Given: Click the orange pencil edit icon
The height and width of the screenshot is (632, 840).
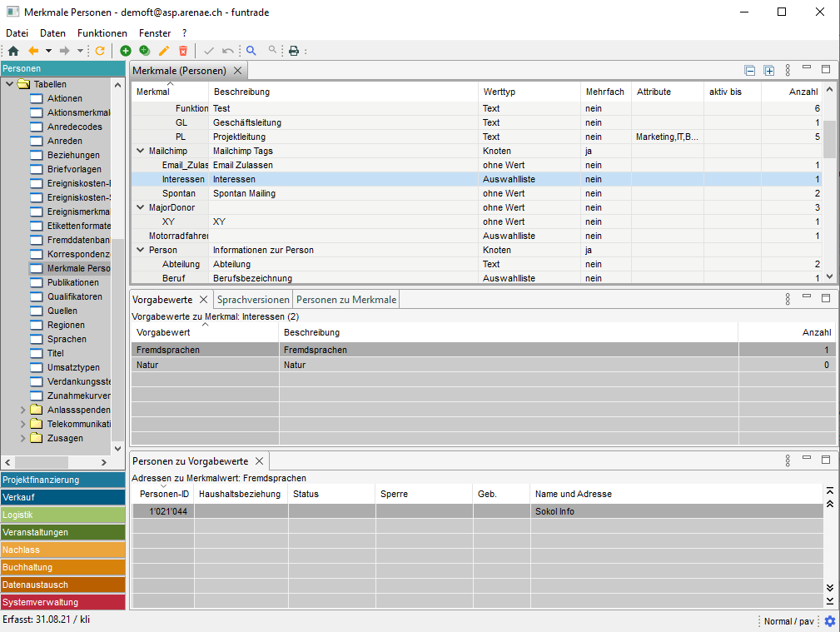Looking at the screenshot, I should pyautogui.click(x=164, y=51).
